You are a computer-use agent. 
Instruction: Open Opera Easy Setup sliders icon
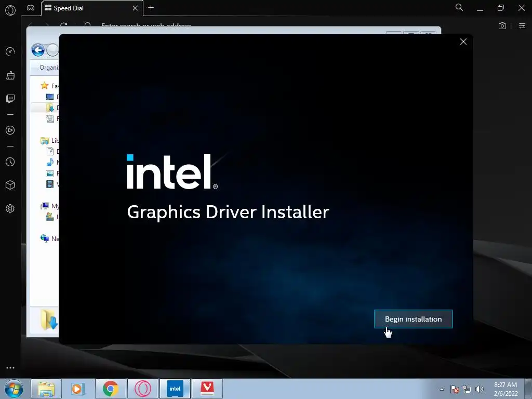(x=522, y=26)
